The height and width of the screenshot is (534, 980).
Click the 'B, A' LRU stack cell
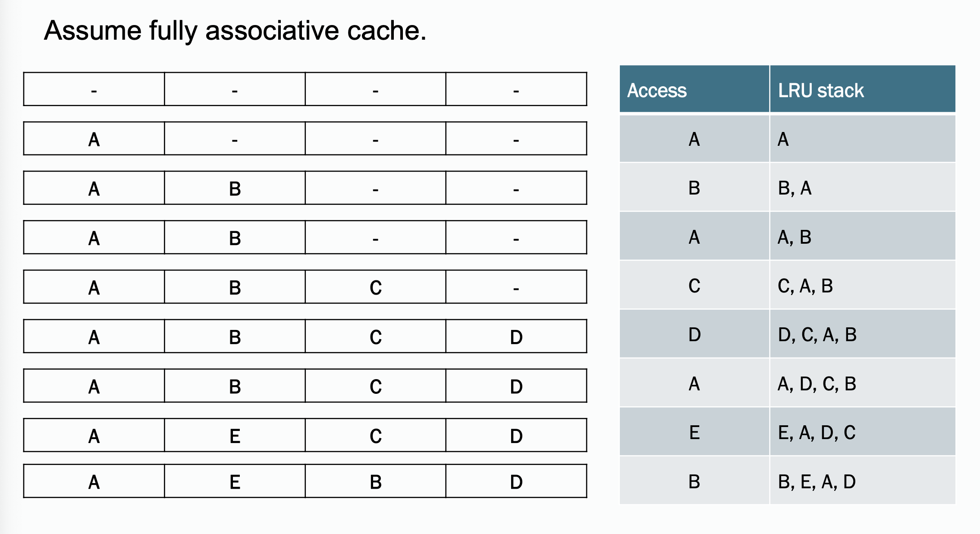pos(863,188)
